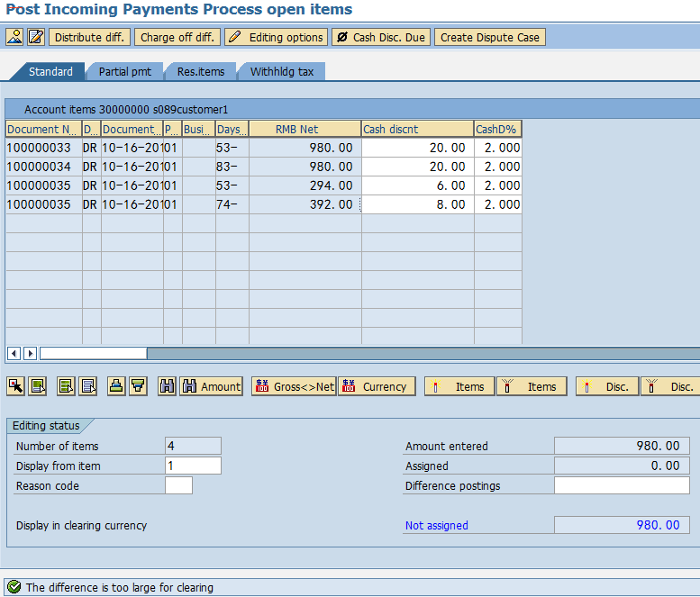Click the CashD% column header
Image resolution: width=700 pixels, height=597 pixels.
pyautogui.click(x=498, y=129)
